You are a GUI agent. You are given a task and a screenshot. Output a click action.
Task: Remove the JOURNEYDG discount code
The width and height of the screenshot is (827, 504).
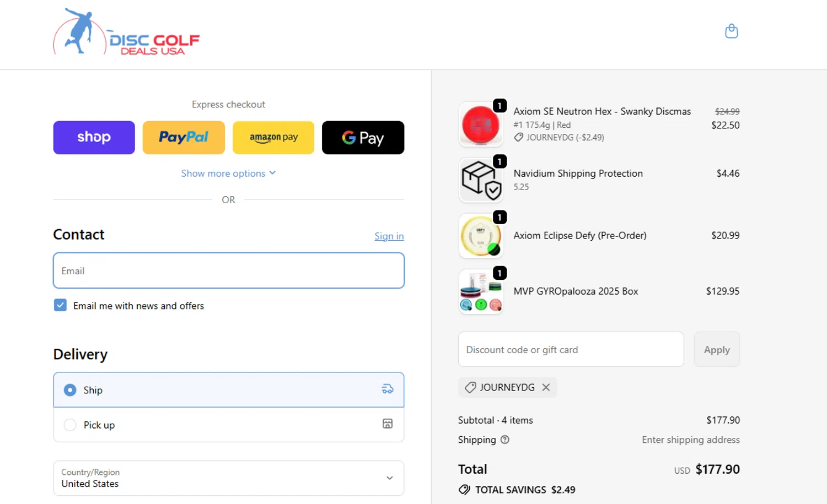click(546, 387)
